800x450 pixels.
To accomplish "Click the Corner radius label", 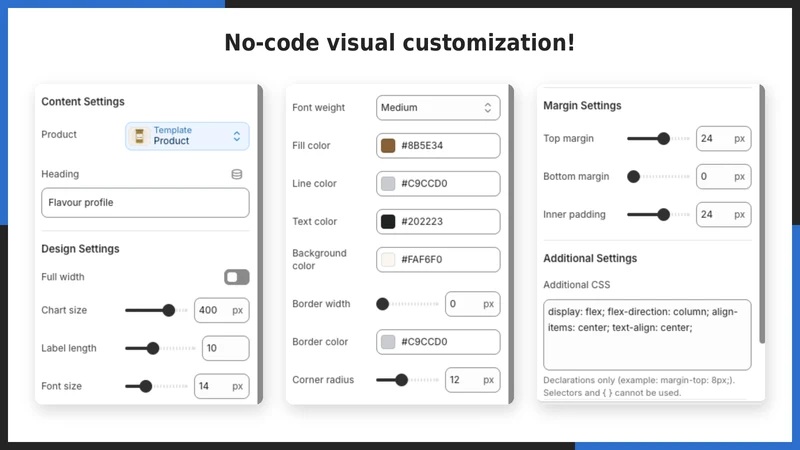I will pos(323,380).
